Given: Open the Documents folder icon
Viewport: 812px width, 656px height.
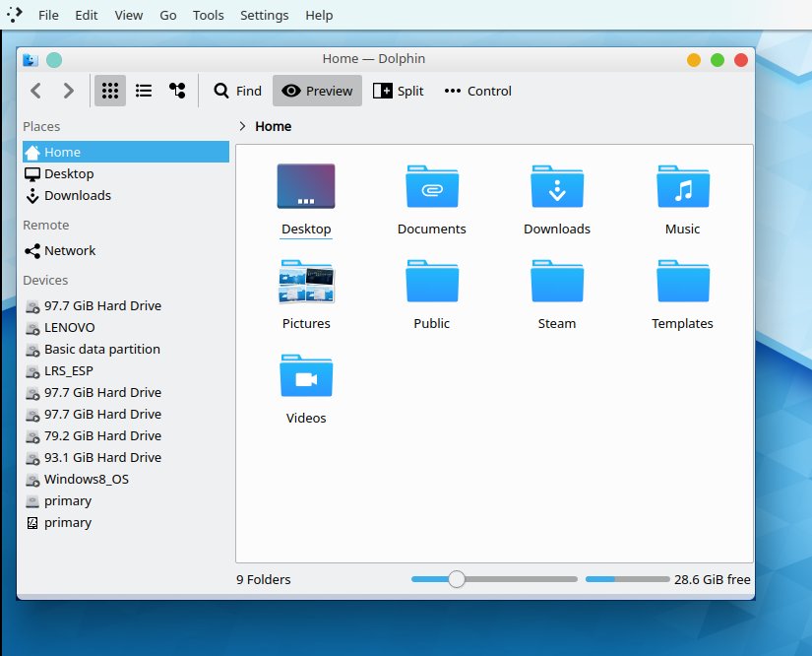Looking at the screenshot, I should pyautogui.click(x=431, y=186).
